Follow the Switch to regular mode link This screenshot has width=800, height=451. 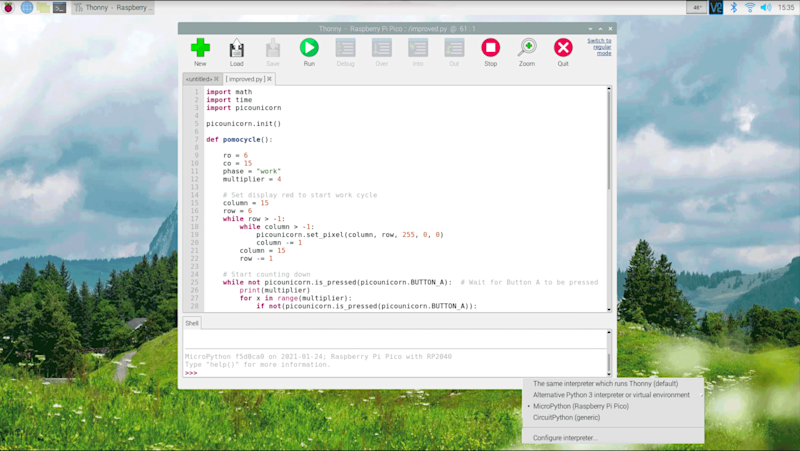click(599, 46)
